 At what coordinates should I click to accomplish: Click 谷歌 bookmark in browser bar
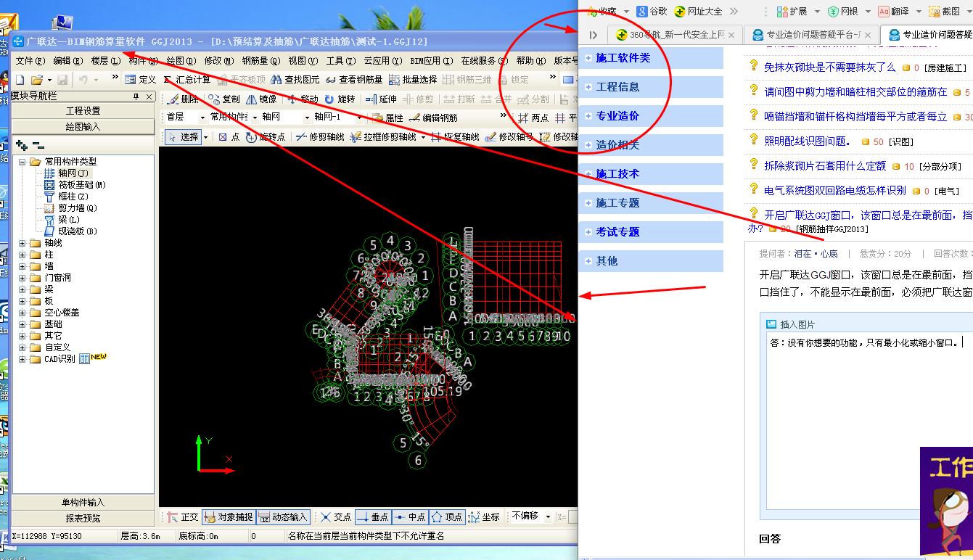[652, 11]
